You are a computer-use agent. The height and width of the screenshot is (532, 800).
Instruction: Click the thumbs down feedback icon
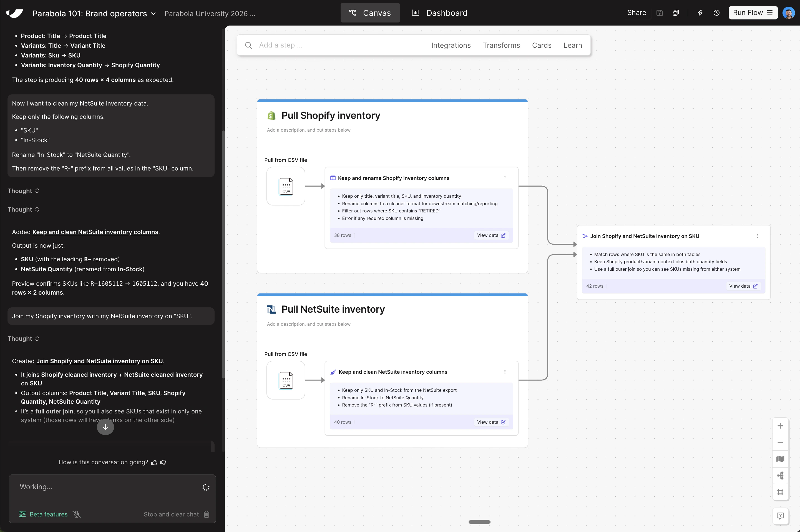point(163,463)
